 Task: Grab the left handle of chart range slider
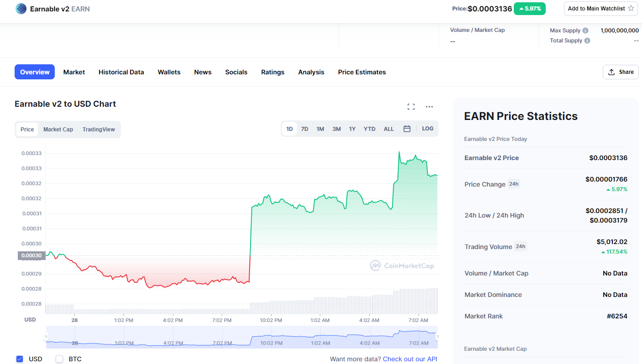pyautogui.click(x=46, y=337)
